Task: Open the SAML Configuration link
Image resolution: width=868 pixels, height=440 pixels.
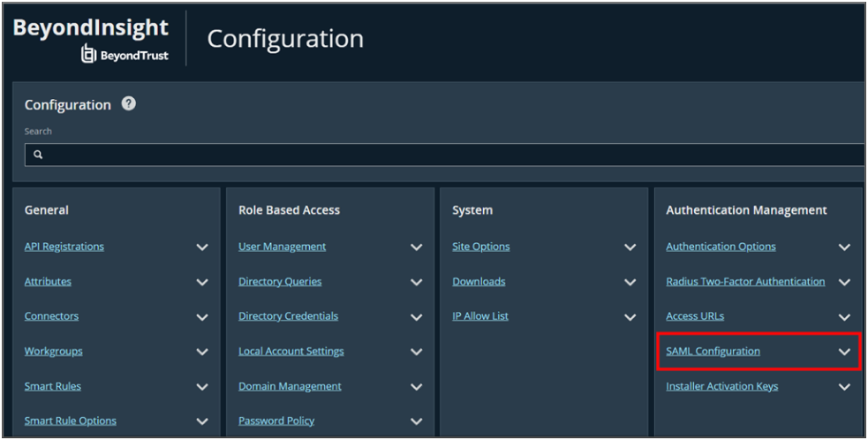Action: [713, 352]
